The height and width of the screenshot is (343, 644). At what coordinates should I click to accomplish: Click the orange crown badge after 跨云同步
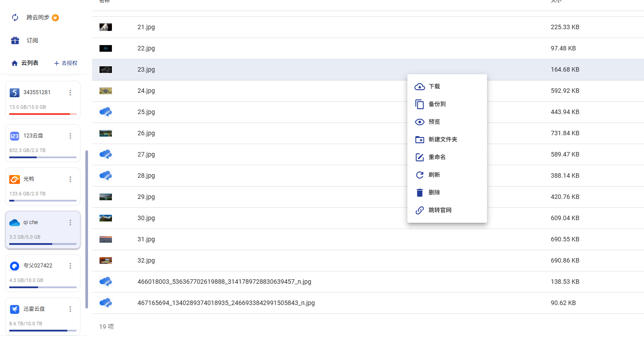[x=55, y=18]
